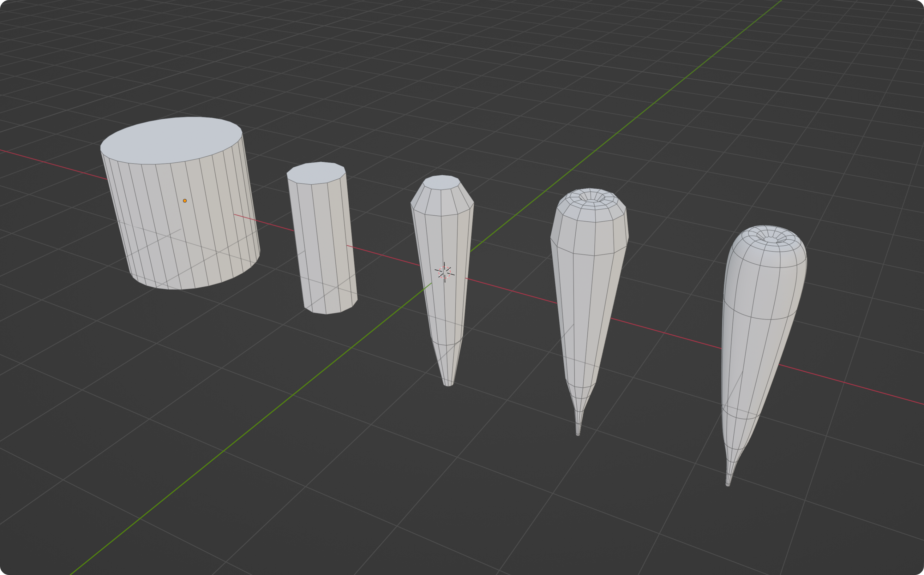Click the top cap of narrow cylinder
The height and width of the screenshot is (575, 924).
click(x=316, y=173)
